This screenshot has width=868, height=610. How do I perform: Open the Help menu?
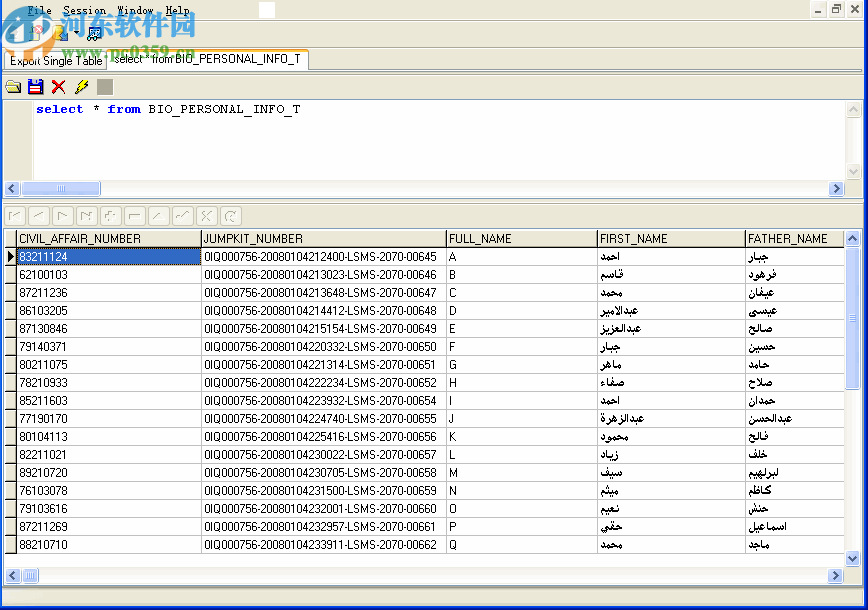point(177,10)
